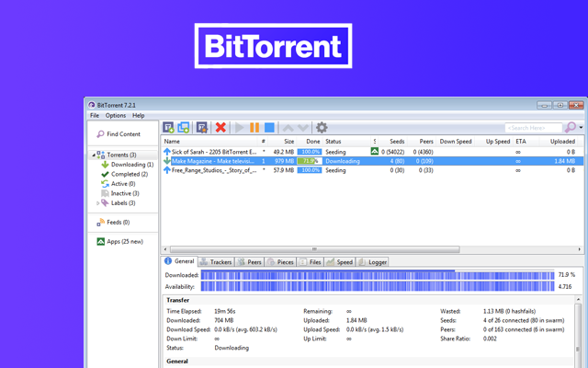Select the Sick of Sarah torrent row
The height and width of the screenshot is (368, 588).
[x=372, y=152]
